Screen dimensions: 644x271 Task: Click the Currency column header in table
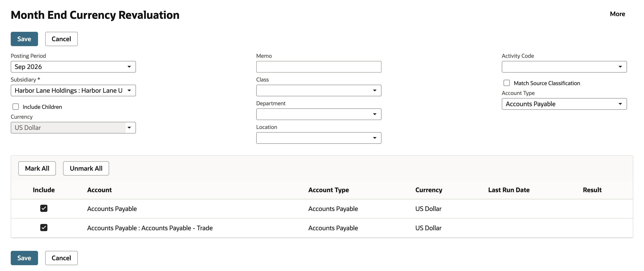[429, 190]
